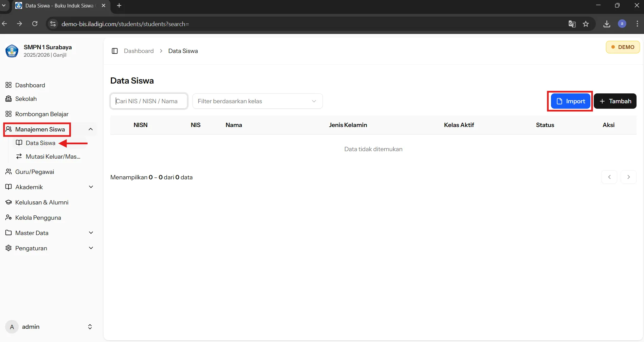Click the Status column header
Image resolution: width=644 pixels, height=342 pixels.
coord(545,125)
